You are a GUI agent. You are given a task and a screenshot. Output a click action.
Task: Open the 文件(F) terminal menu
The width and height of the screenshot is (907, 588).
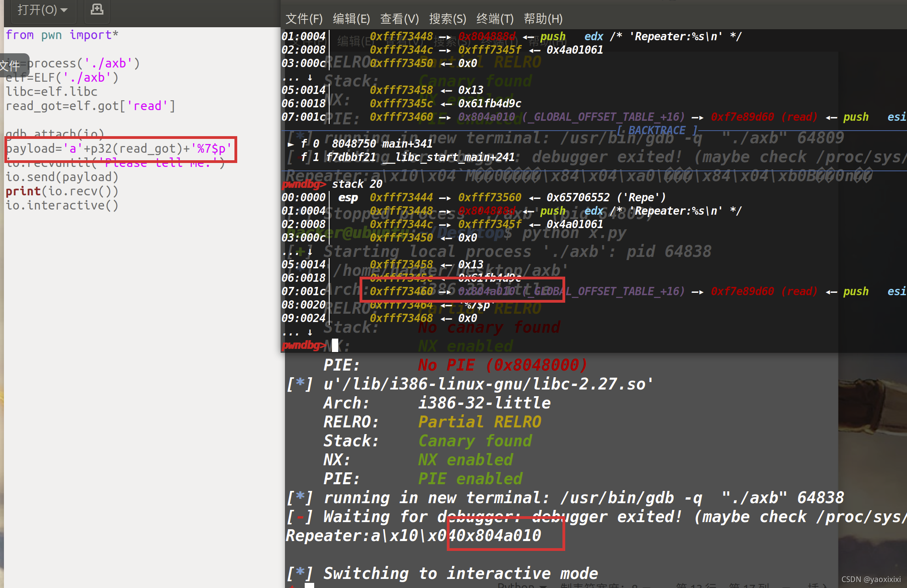(x=304, y=19)
